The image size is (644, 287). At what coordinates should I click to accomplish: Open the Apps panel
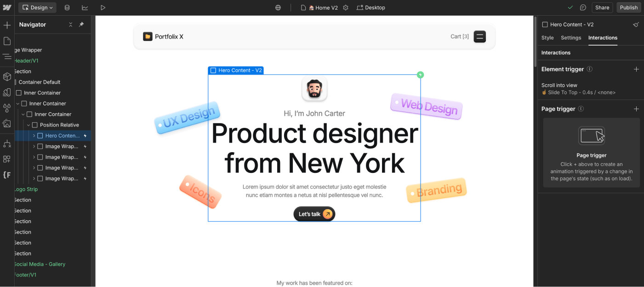click(7, 159)
